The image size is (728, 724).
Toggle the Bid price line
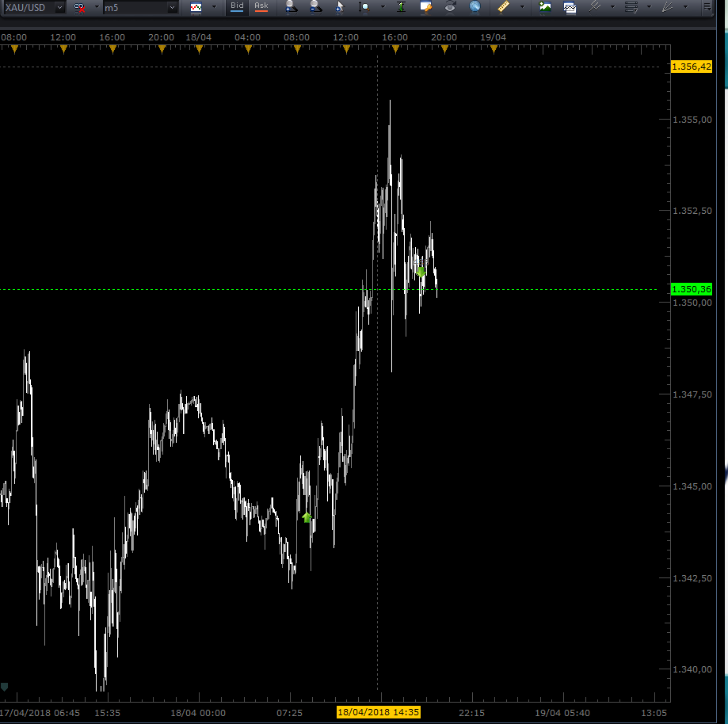(237, 6)
